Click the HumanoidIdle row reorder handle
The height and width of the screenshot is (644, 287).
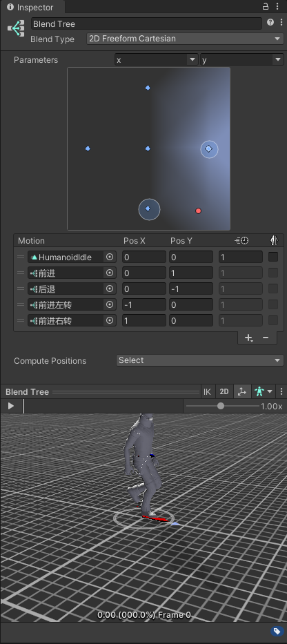coord(21,257)
